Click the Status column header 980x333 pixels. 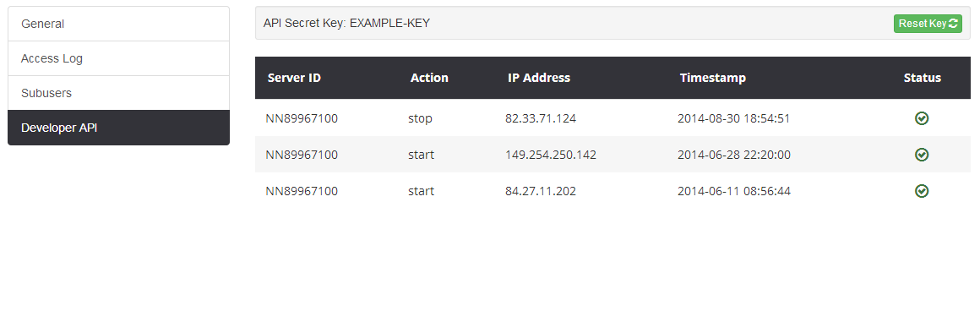(922, 78)
